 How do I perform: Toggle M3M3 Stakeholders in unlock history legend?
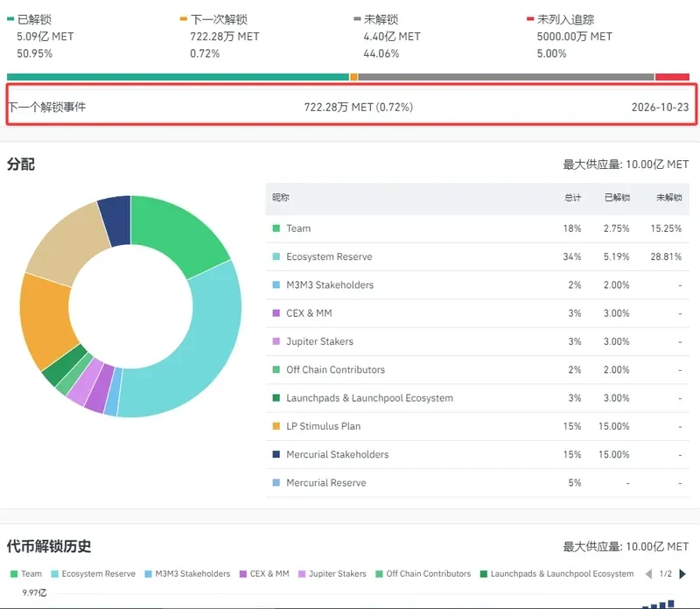(x=187, y=574)
